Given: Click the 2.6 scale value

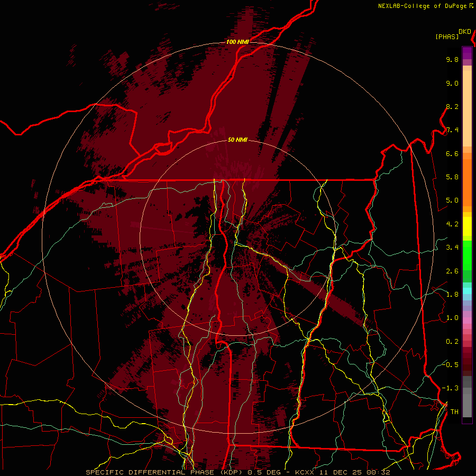Looking at the screenshot, I should (x=452, y=271).
